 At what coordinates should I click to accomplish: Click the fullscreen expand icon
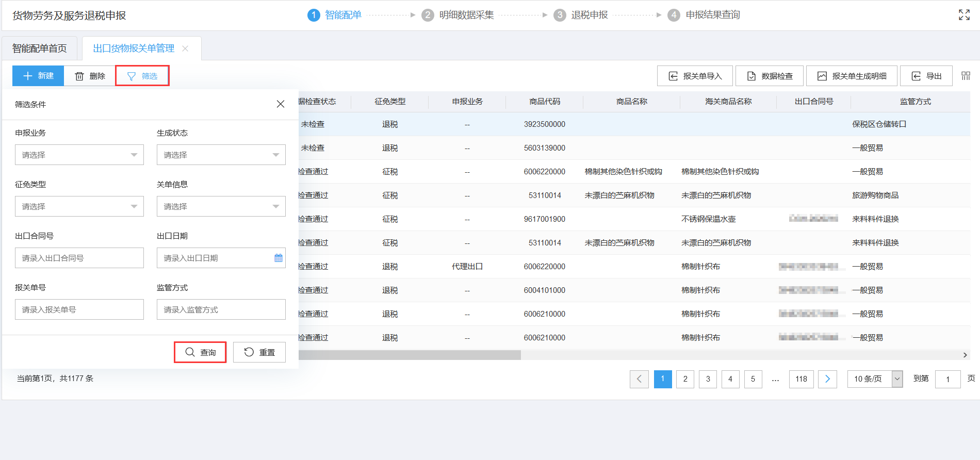[x=963, y=15]
